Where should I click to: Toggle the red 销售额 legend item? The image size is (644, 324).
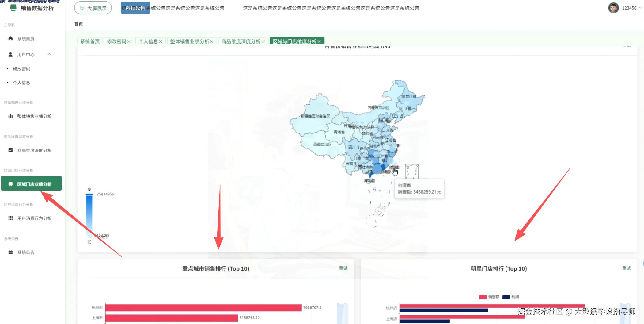[x=489, y=297]
